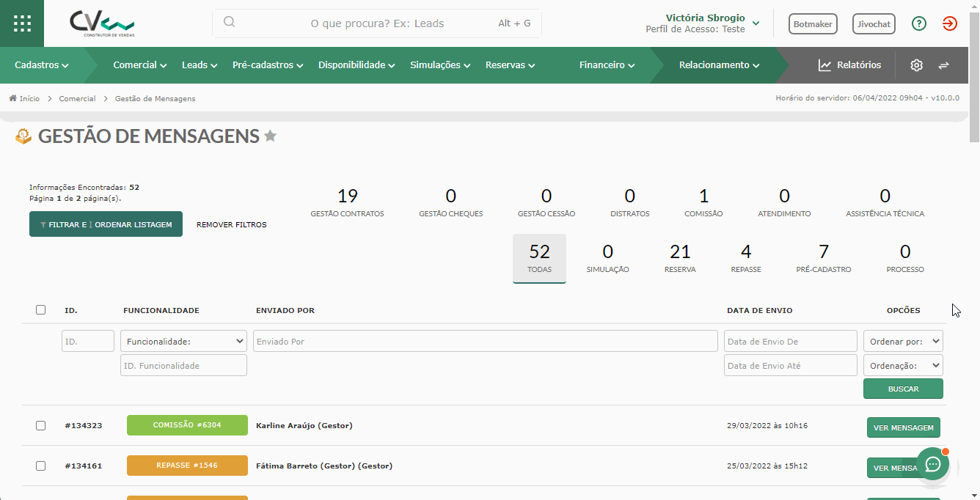The width and height of the screenshot is (980, 500).
Task: Click the Jivochat button
Action: (874, 23)
